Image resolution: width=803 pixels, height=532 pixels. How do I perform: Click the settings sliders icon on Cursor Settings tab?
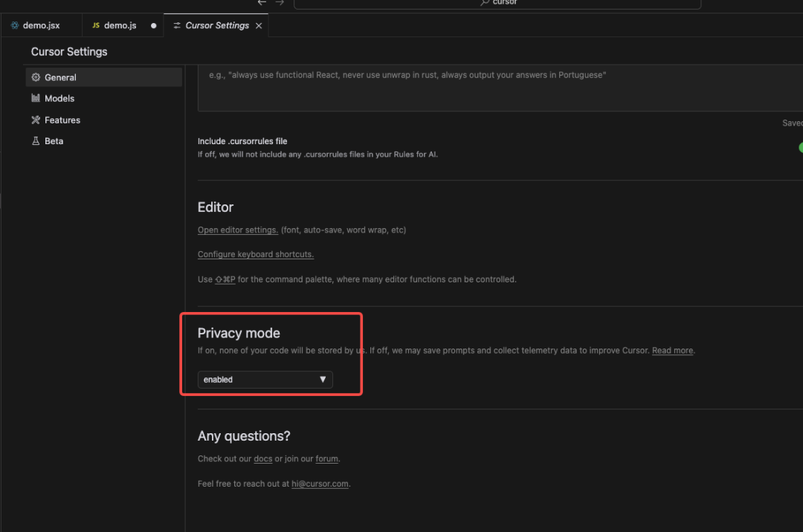click(177, 25)
